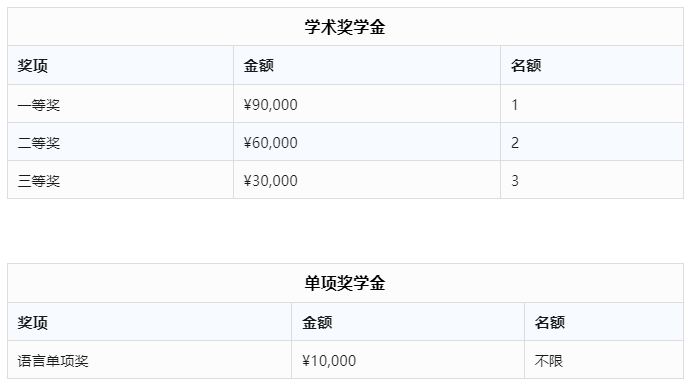Click the 名额 header in 单项奖学金 table
Screen dimensions: 689x383
click(604, 322)
